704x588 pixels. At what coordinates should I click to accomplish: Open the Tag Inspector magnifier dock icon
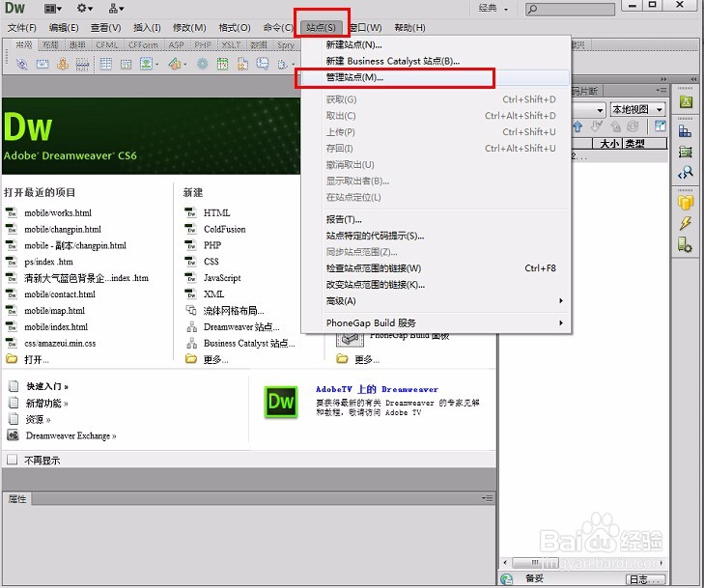coord(686,173)
